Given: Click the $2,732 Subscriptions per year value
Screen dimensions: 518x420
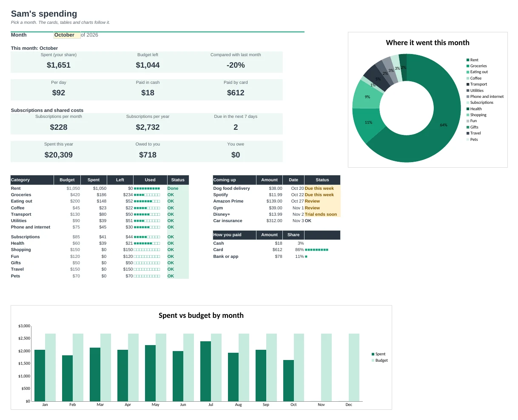Looking at the screenshot, I should point(148,127).
